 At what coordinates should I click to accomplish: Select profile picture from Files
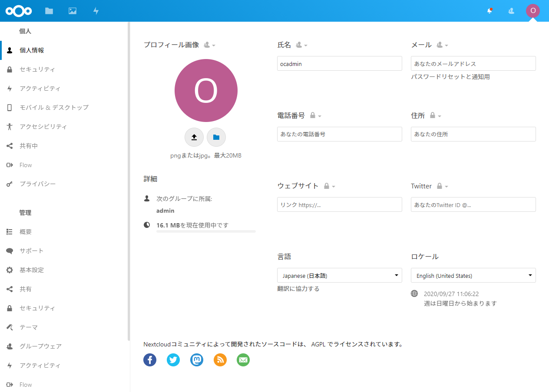click(x=216, y=137)
